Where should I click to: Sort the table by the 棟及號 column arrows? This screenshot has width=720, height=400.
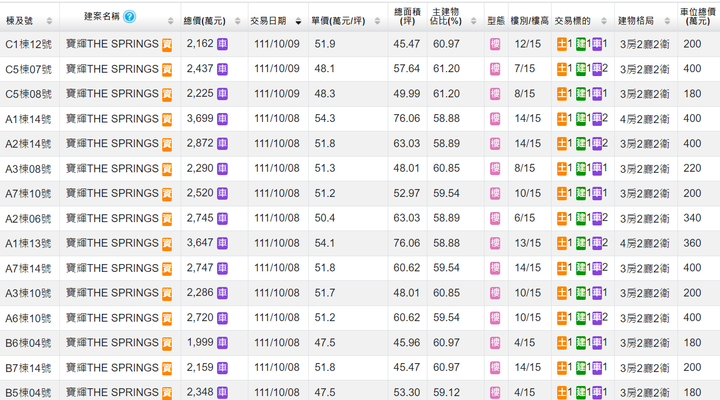pos(49,21)
